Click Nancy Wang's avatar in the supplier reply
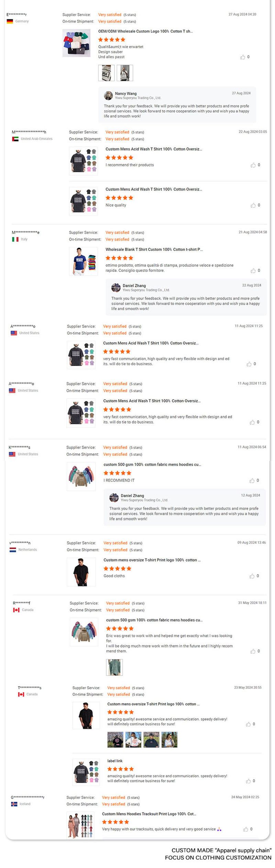The height and width of the screenshot is (868, 275). point(109,95)
